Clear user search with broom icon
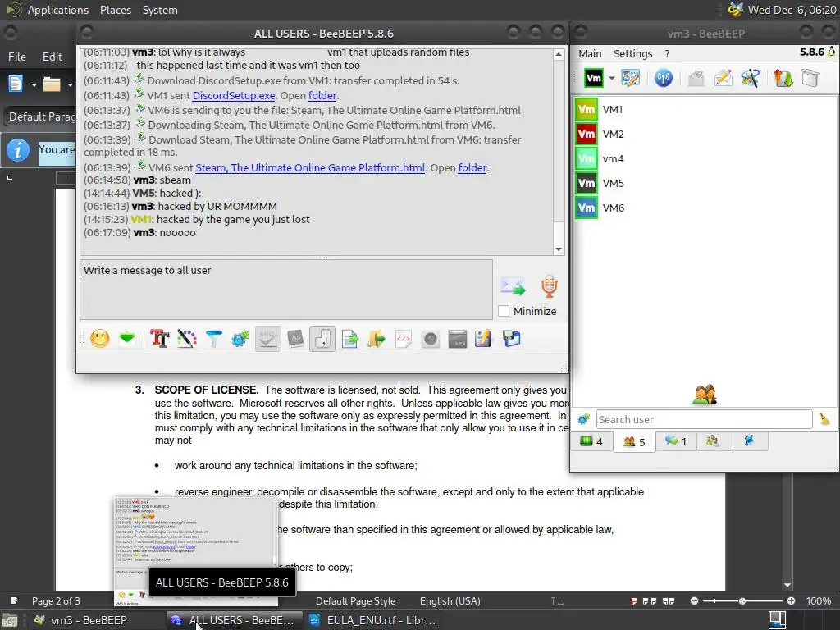This screenshot has width=840, height=630. tap(824, 419)
